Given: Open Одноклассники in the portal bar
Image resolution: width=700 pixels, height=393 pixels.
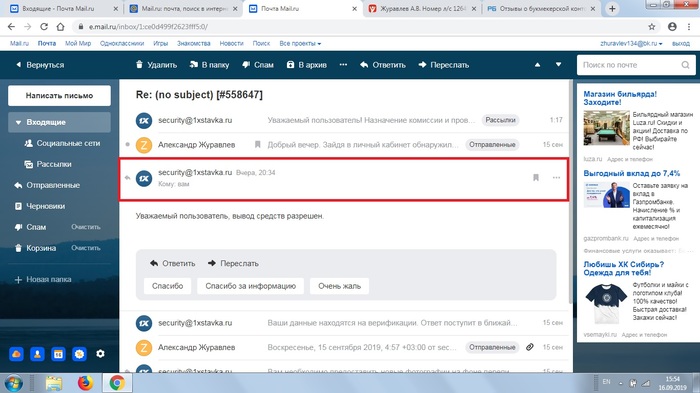Looking at the screenshot, I should pyautogui.click(x=122, y=43).
